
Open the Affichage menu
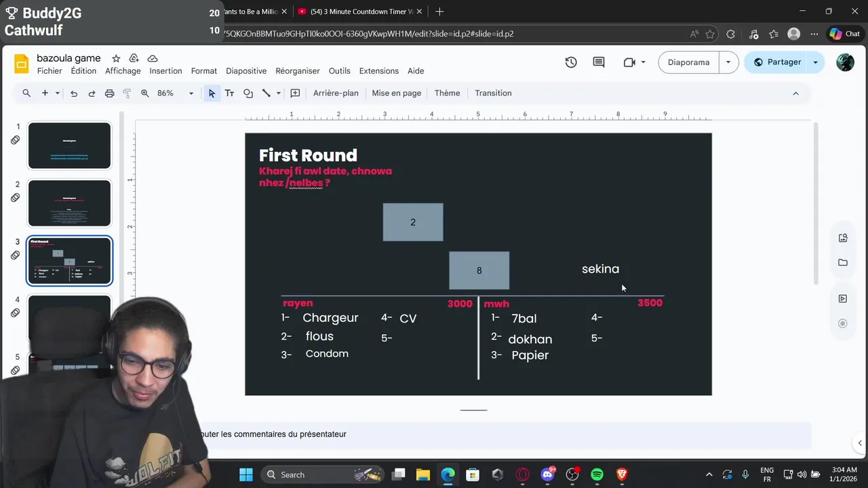click(x=123, y=71)
